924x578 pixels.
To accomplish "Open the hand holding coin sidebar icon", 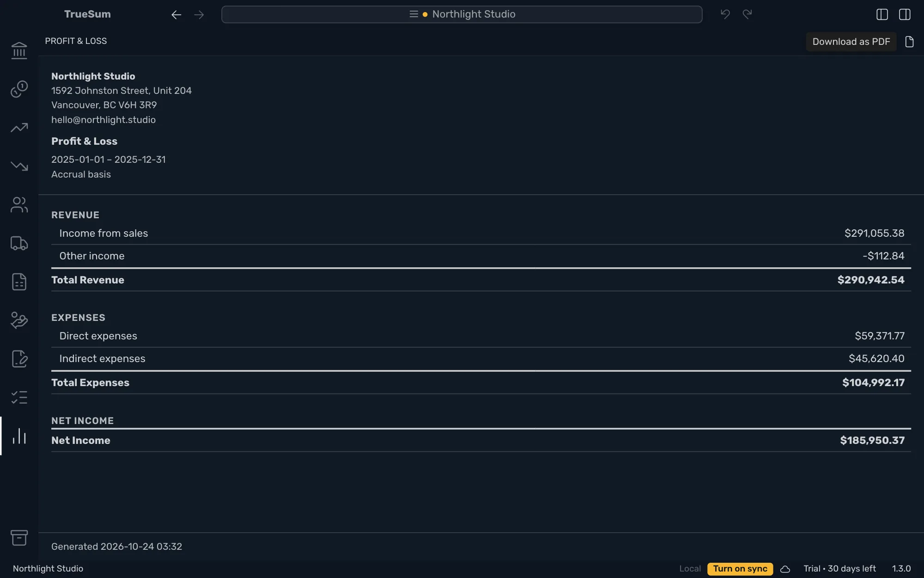I will tap(19, 320).
